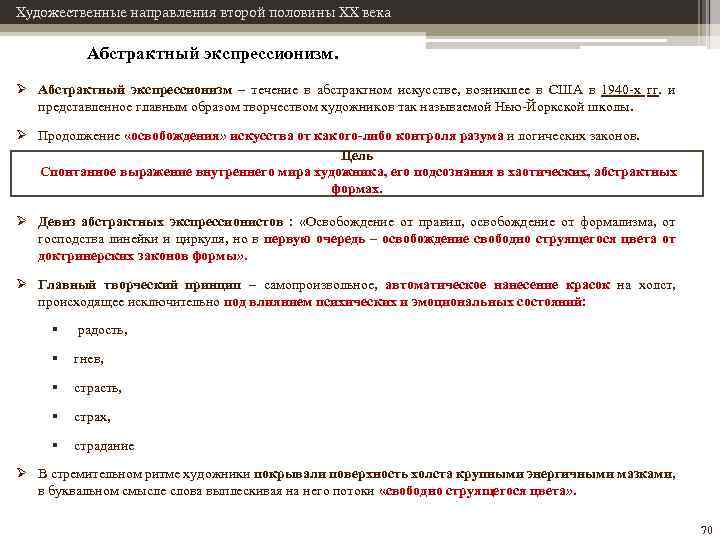Click the phrase 'Нью-Йоркской школы'
720x540 pixels.
point(563,107)
